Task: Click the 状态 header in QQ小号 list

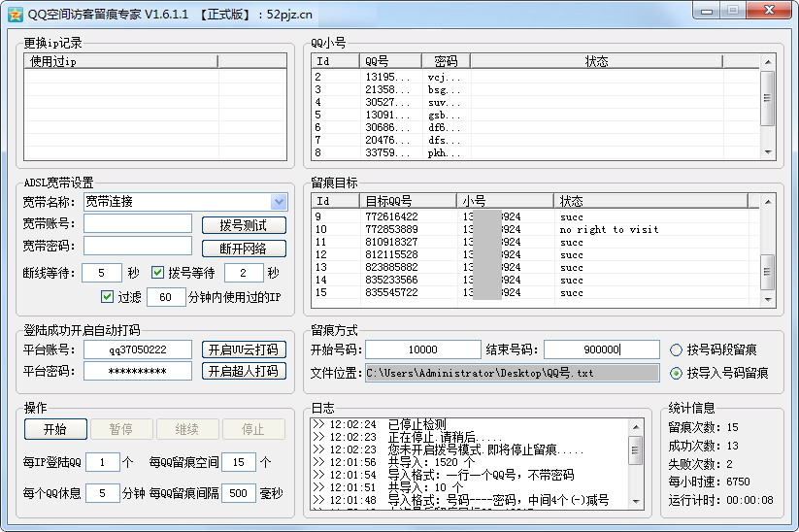Action: (596, 61)
